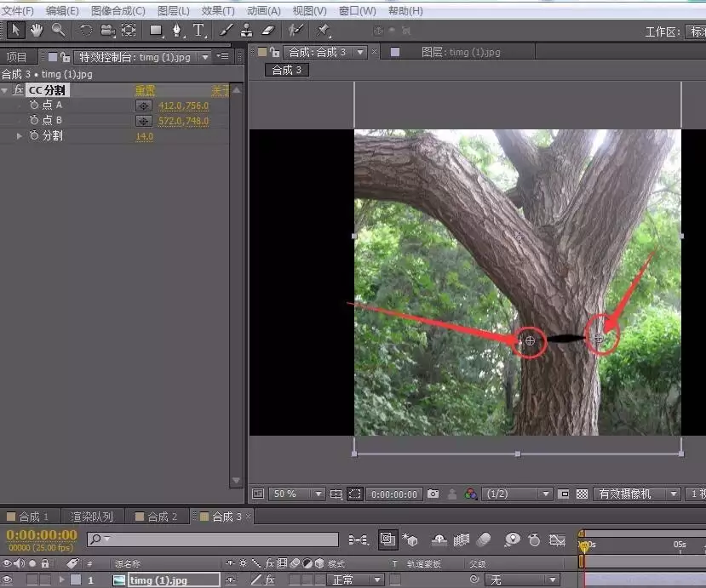Select the Zoom magnifier tool
The height and width of the screenshot is (588, 706).
point(58,30)
